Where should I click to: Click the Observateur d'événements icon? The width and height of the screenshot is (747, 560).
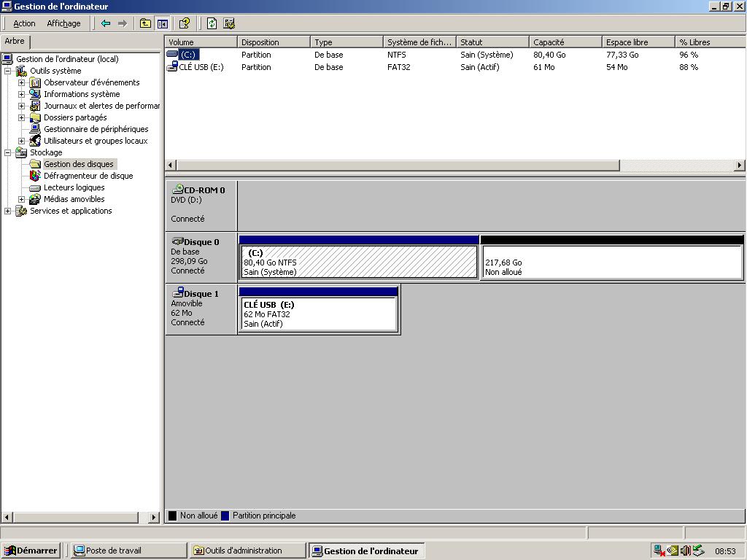(35, 82)
